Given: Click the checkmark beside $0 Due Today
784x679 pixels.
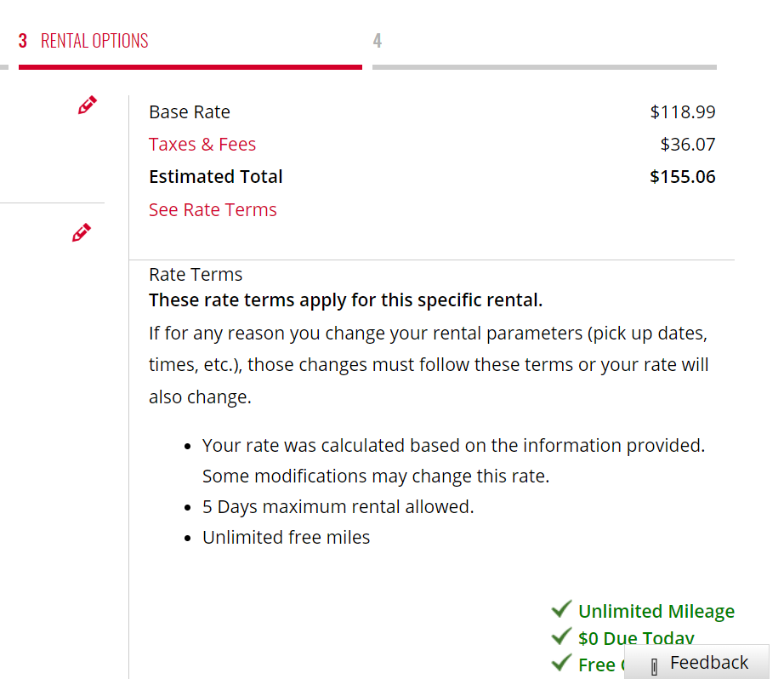Looking at the screenshot, I should [x=561, y=636].
